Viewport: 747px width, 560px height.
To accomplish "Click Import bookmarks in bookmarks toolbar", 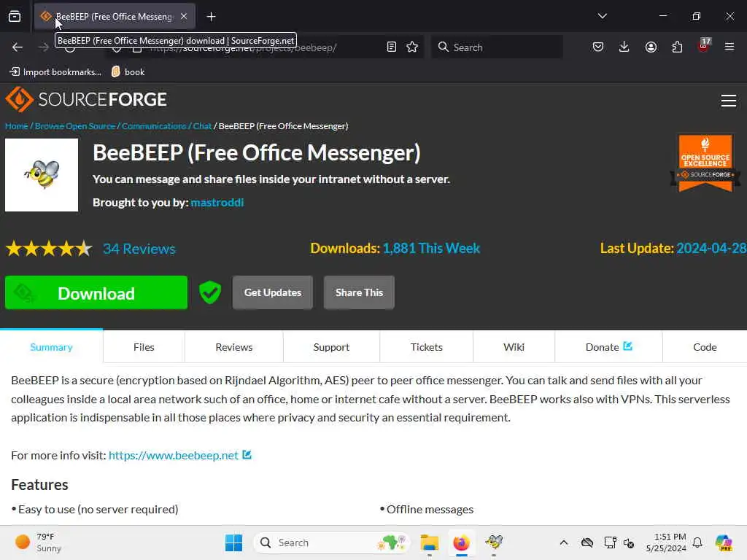I will [x=55, y=72].
